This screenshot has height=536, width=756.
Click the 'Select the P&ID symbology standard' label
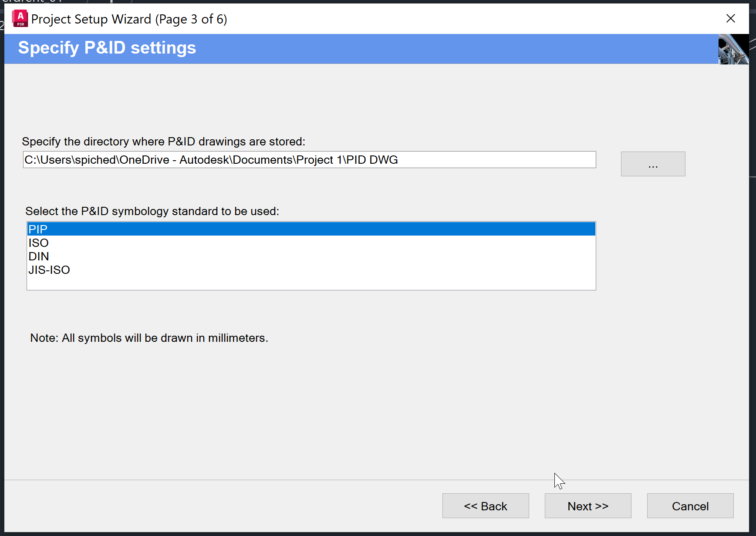[x=152, y=211]
